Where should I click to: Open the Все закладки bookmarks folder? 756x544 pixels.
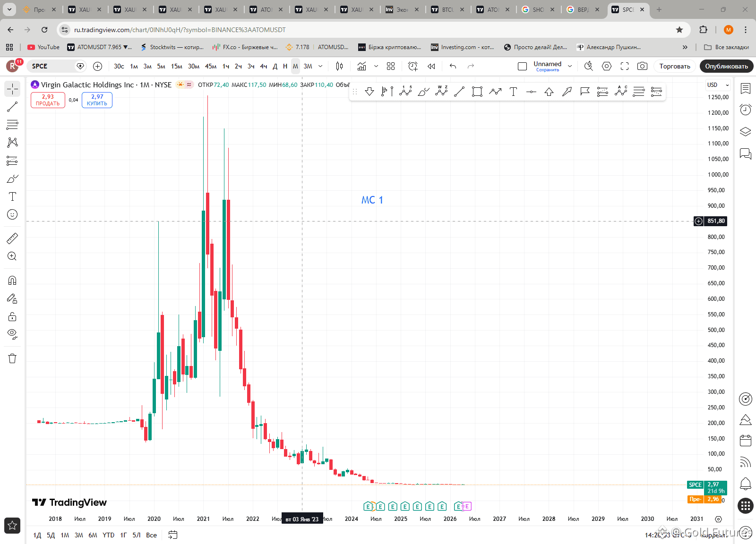pyautogui.click(x=727, y=47)
